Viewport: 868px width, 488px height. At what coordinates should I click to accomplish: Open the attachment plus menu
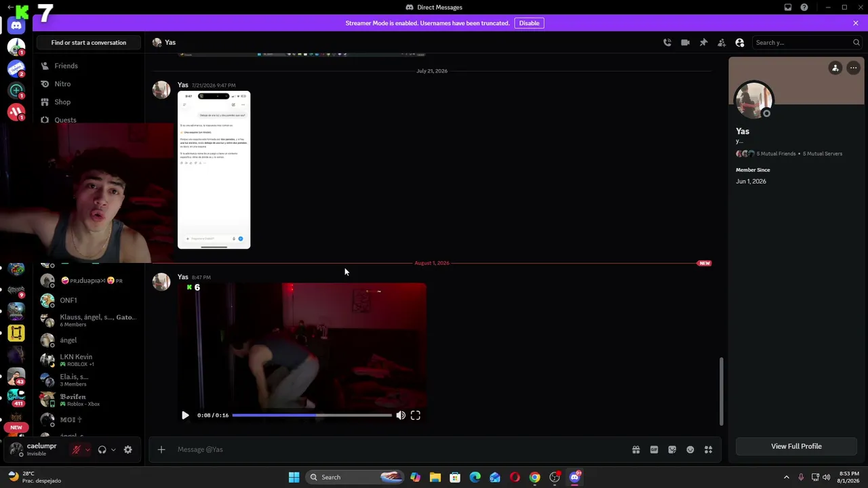click(161, 449)
